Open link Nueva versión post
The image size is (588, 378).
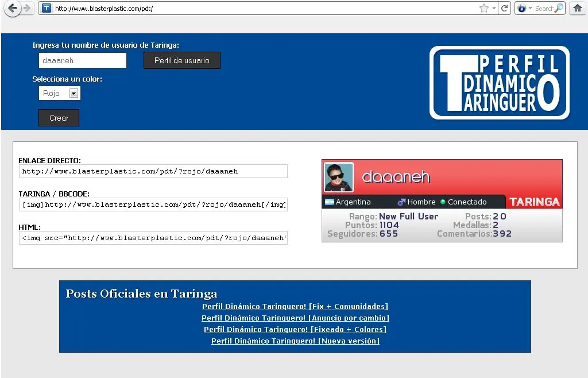click(x=295, y=341)
